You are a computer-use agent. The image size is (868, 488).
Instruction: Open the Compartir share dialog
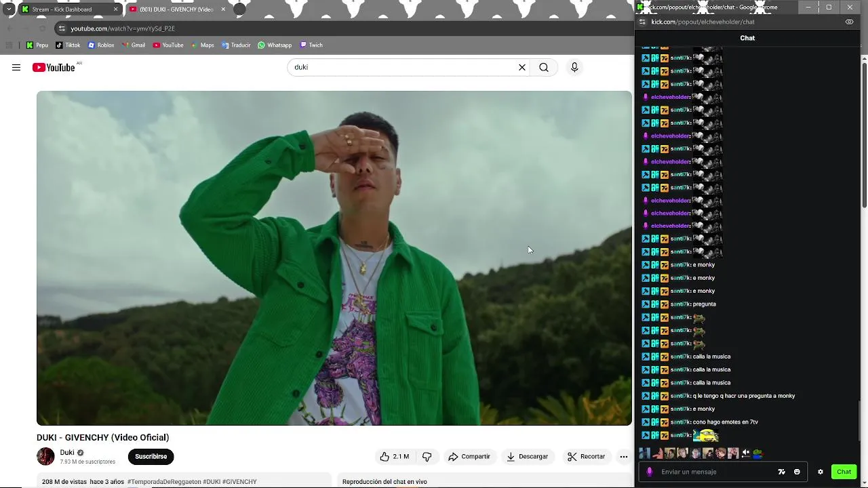point(469,457)
